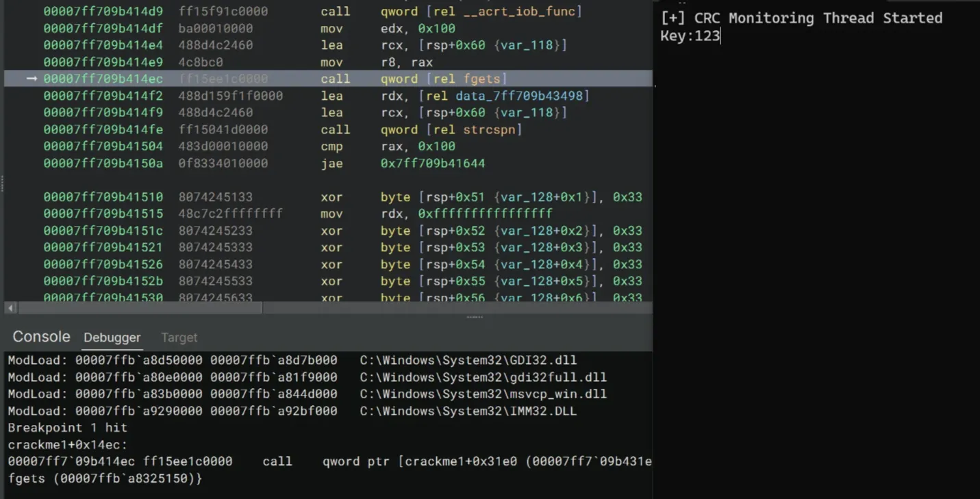Select the xor instruction at 00007ff709b41510

coord(331,197)
